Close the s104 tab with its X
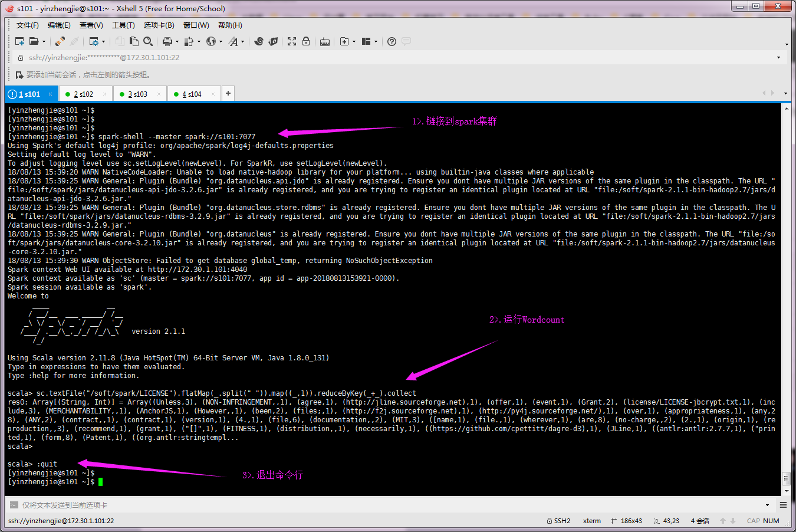The width and height of the screenshot is (796, 532). tap(213, 94)
